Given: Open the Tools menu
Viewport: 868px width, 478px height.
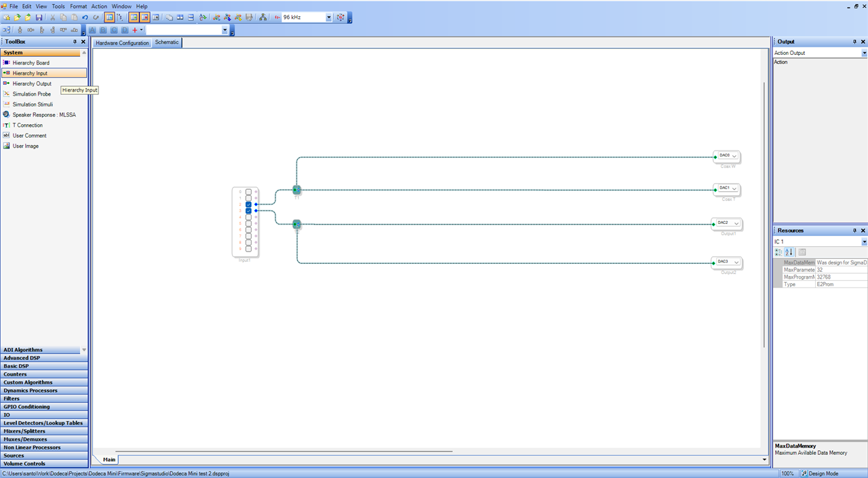Looking at the screenshot, I should [x=58, y=6].
